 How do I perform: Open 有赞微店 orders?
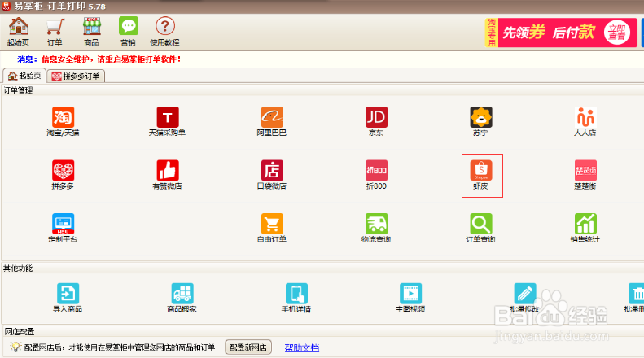coord(167,175)
